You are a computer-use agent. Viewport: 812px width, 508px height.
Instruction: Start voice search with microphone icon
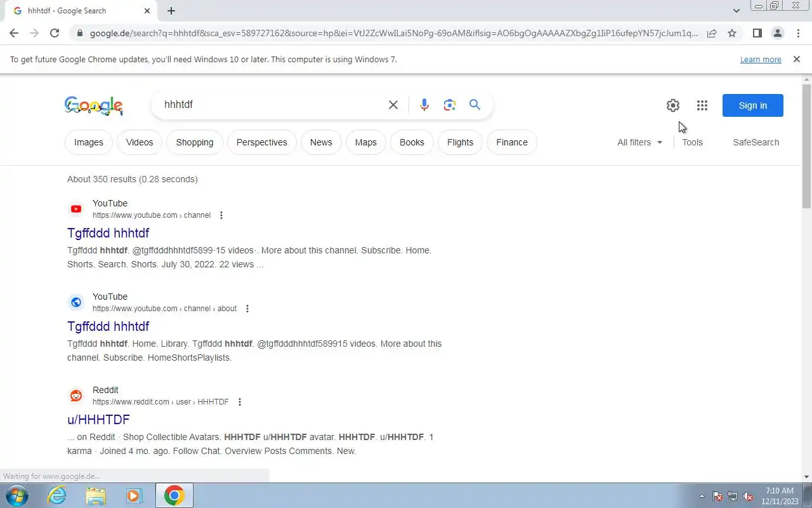coord(424,105)
